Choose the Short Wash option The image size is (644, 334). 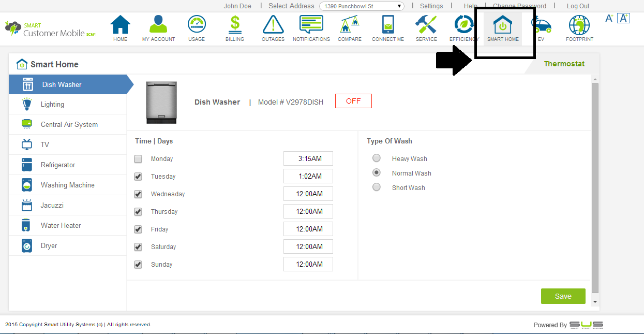pos(377,187)
